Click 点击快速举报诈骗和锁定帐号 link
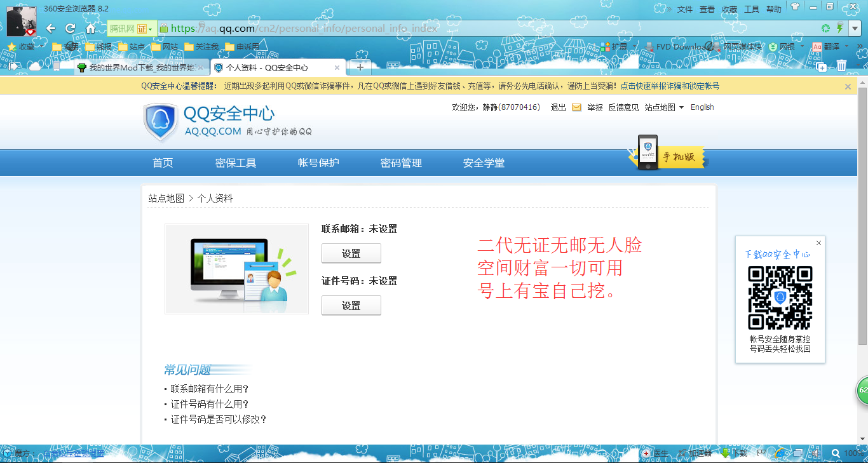The width and height of the screenshot is (868, 463). click(670, 86)
